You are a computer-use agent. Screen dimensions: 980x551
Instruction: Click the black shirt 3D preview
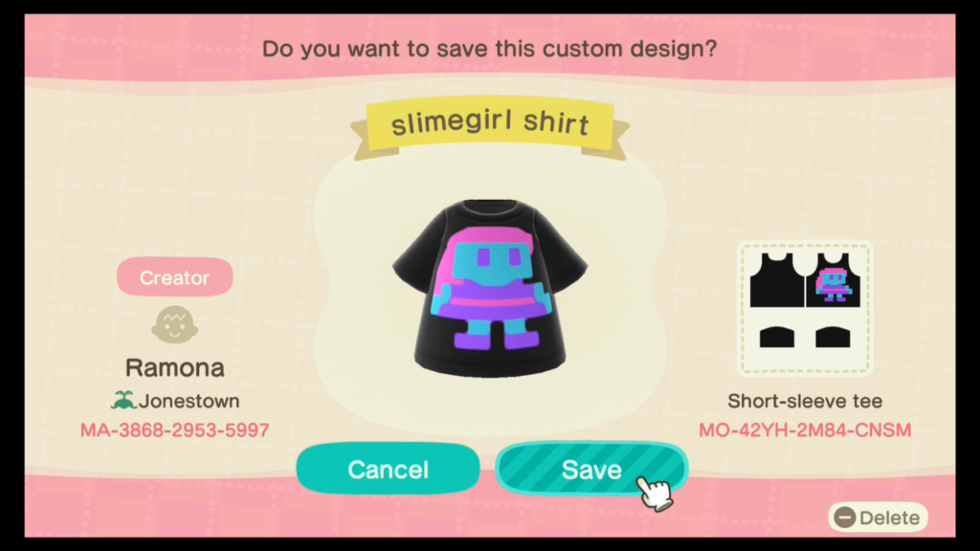(x=489, y=287)
